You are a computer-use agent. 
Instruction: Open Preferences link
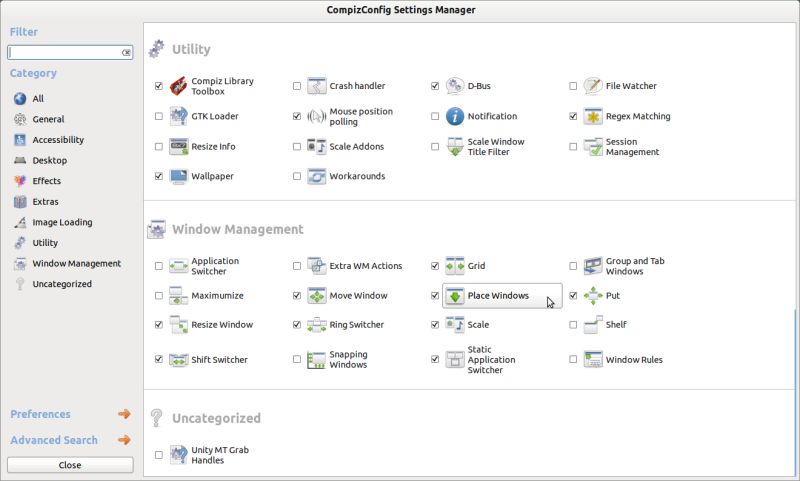coord(40,414)
